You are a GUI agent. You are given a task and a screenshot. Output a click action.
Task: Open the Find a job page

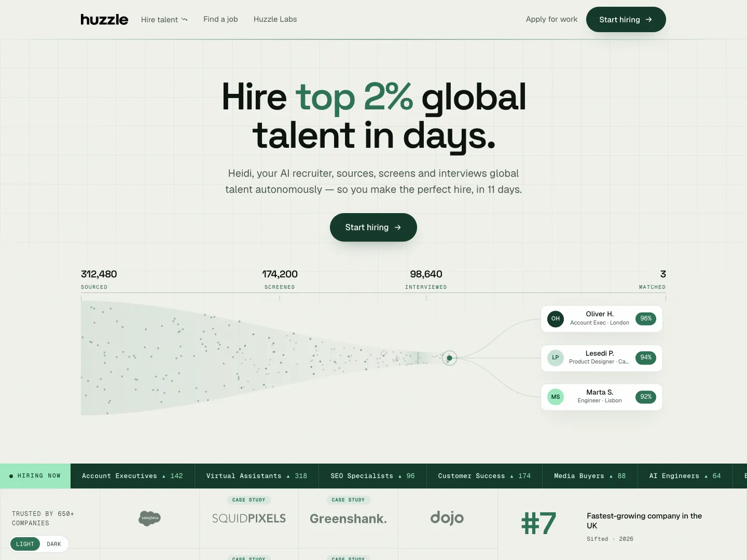tap(220, 19)
